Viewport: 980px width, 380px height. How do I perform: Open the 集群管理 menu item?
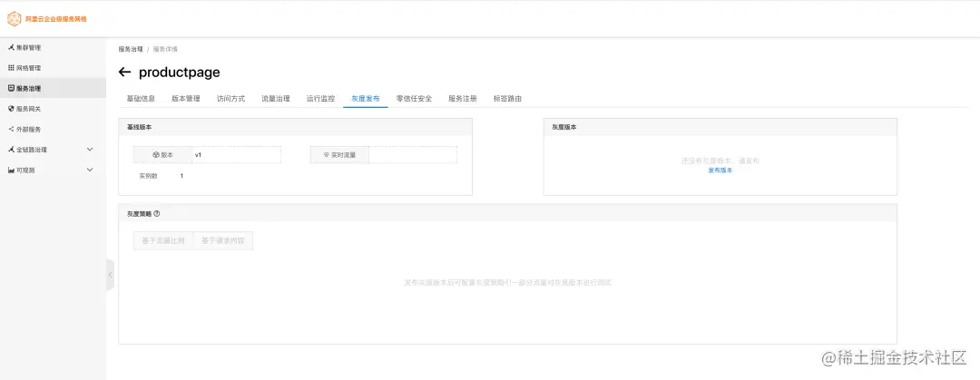pos(53,47)
